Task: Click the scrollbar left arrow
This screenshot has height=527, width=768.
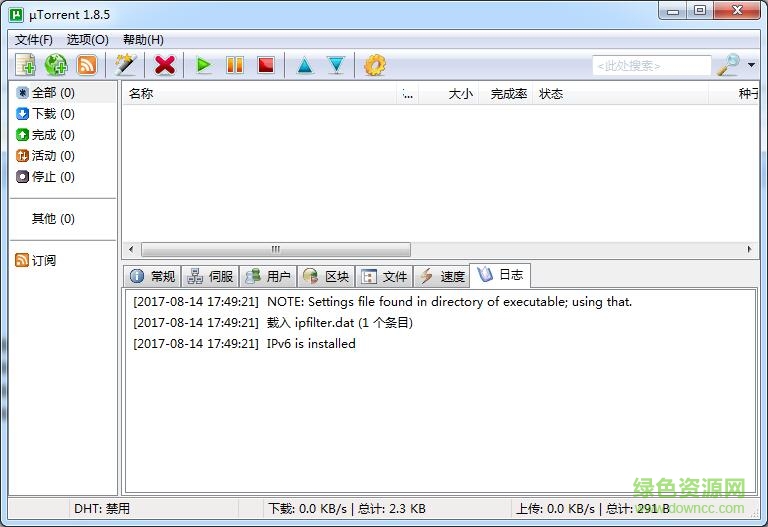Action: tap(131, 249)
